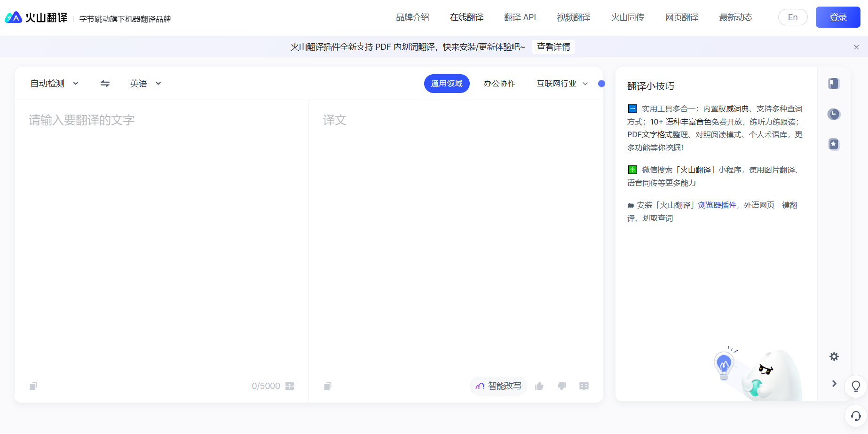Open tips via lightbulb icon
The height and width of the screenshot is (434, 868).
coord(855,386)
